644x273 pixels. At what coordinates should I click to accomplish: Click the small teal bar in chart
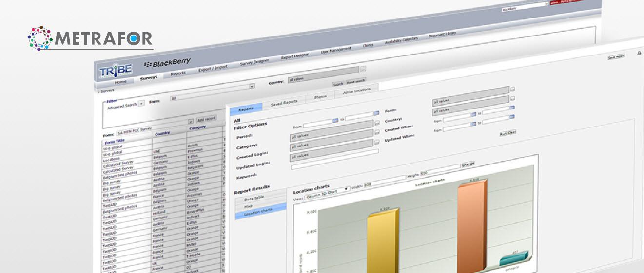point(515,259)
